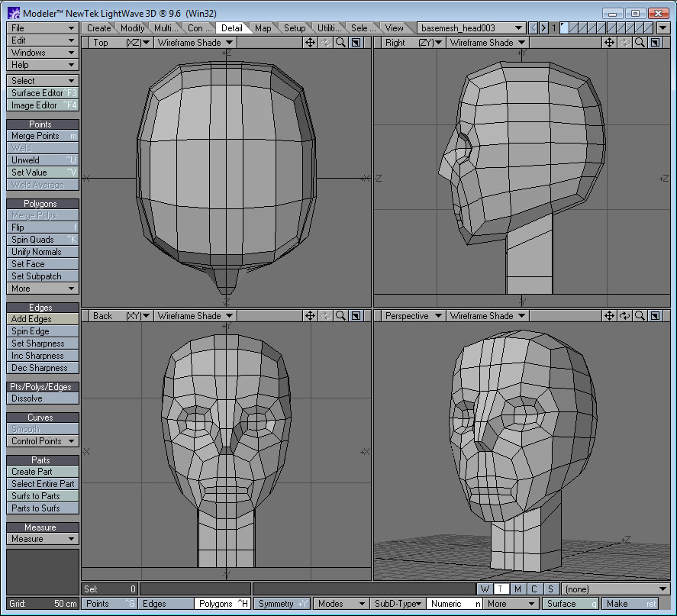
Task: Click the Sel count field
Action: (x=109, y=589)
